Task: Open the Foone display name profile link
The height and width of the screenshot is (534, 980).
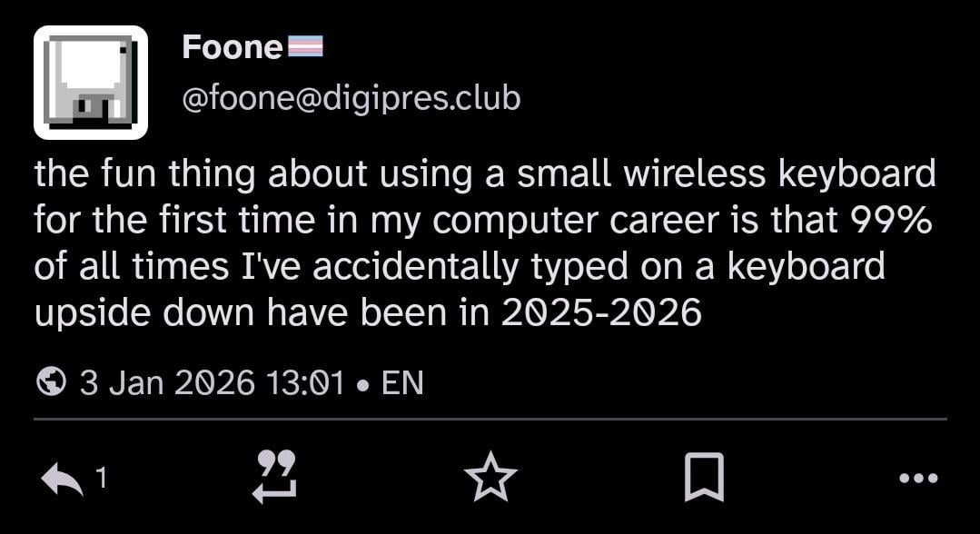Action: (x=233, y=47)
